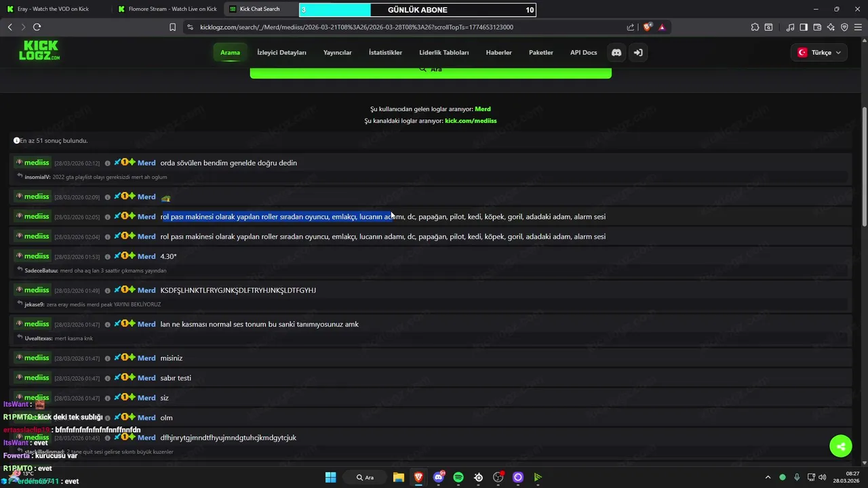Toggle the microphone tray icon
Viewport: 868px width, 488px height.
pos(797,477)
